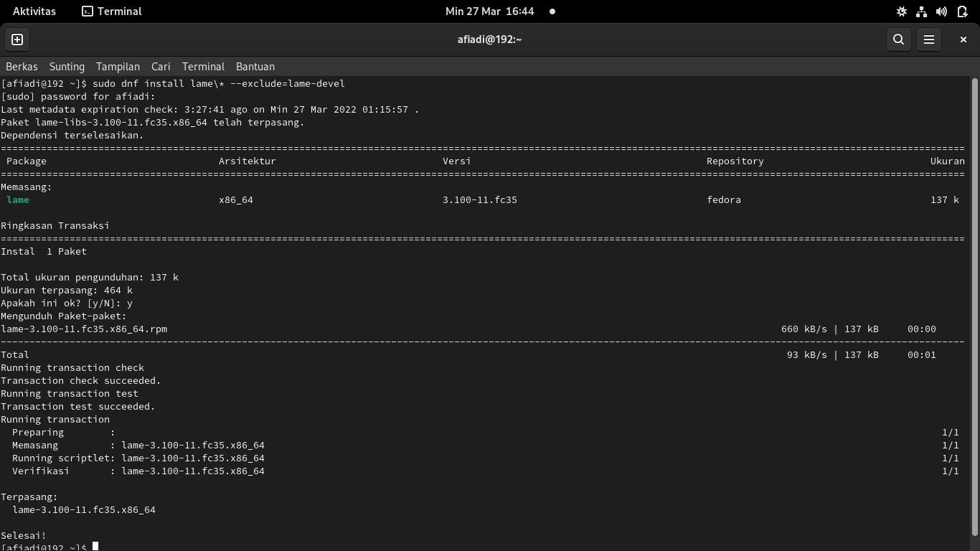Open the terminal search button
The image size is (980, 551).
(x=898, y=39)
